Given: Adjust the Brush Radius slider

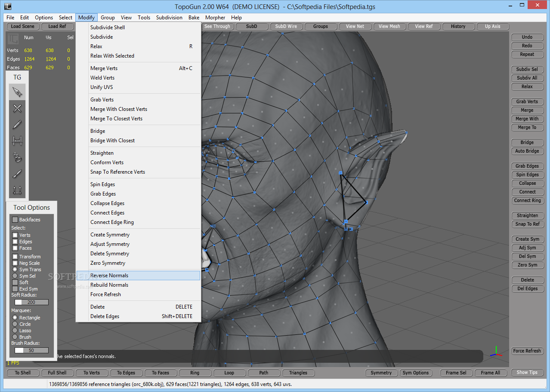Looking at the screenshot, I should [x=31, y=350].
